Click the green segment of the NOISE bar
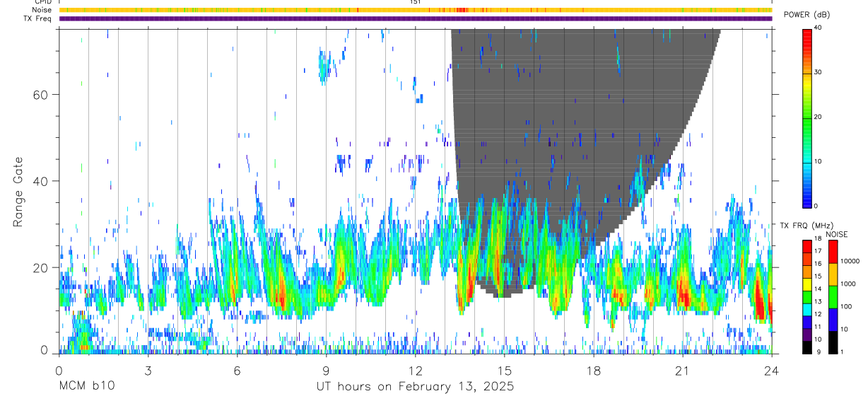868x401 pixels. pos(833,297)
